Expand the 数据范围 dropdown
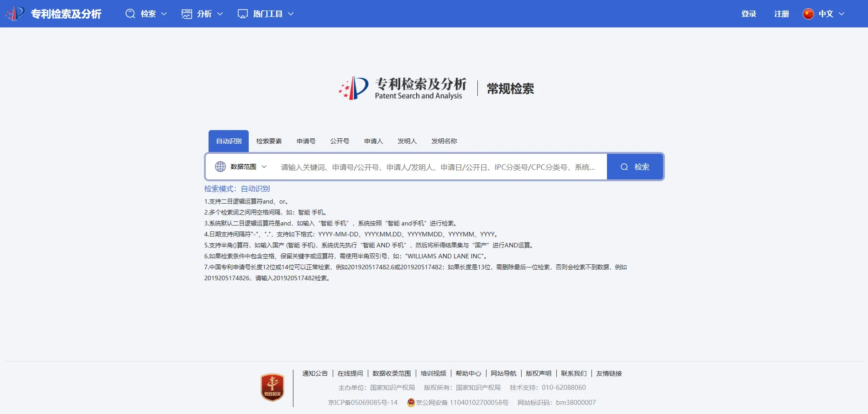868x414 pixels. tap(264, 167)
